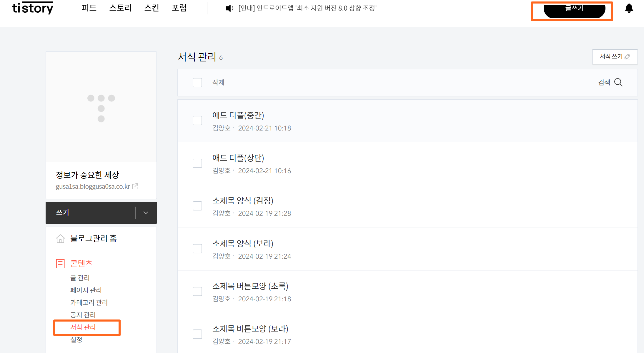Click the notification bell icon
The image size is (644, 353).
pos(629,8)
